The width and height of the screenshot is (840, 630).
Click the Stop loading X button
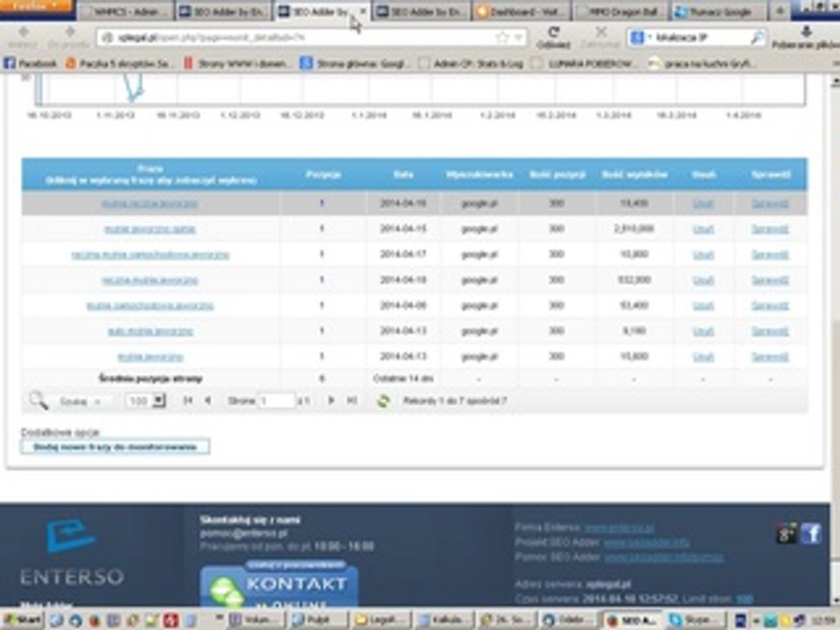coord(600,38)
